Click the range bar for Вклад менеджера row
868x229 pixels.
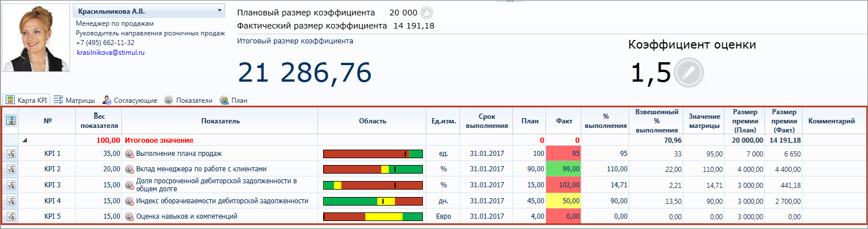coord(373,169)
